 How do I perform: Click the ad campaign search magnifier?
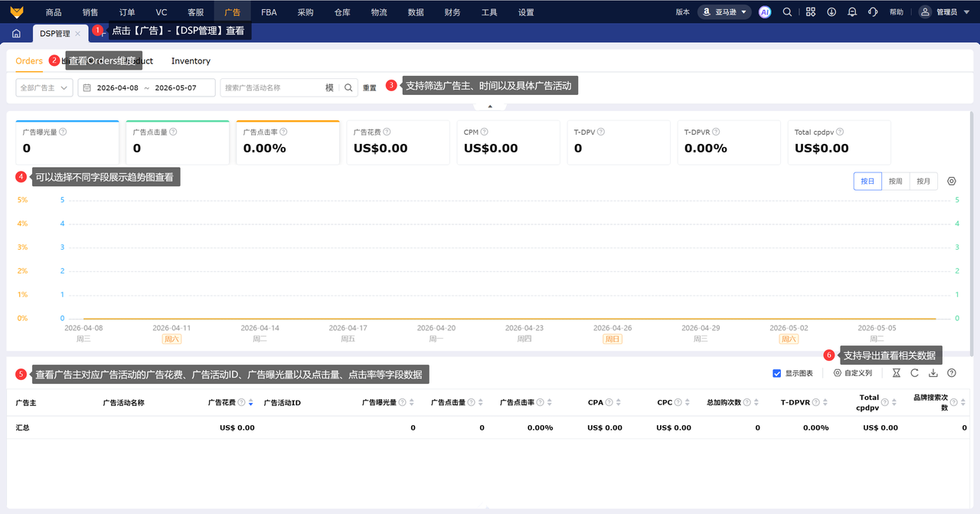click(348, 88)
